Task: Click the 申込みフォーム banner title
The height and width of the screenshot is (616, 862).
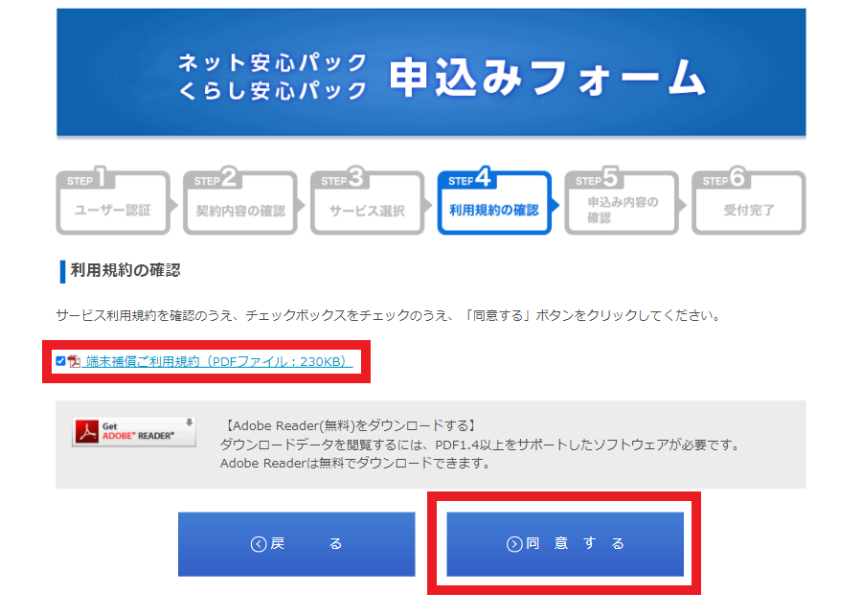Action: 547,78
